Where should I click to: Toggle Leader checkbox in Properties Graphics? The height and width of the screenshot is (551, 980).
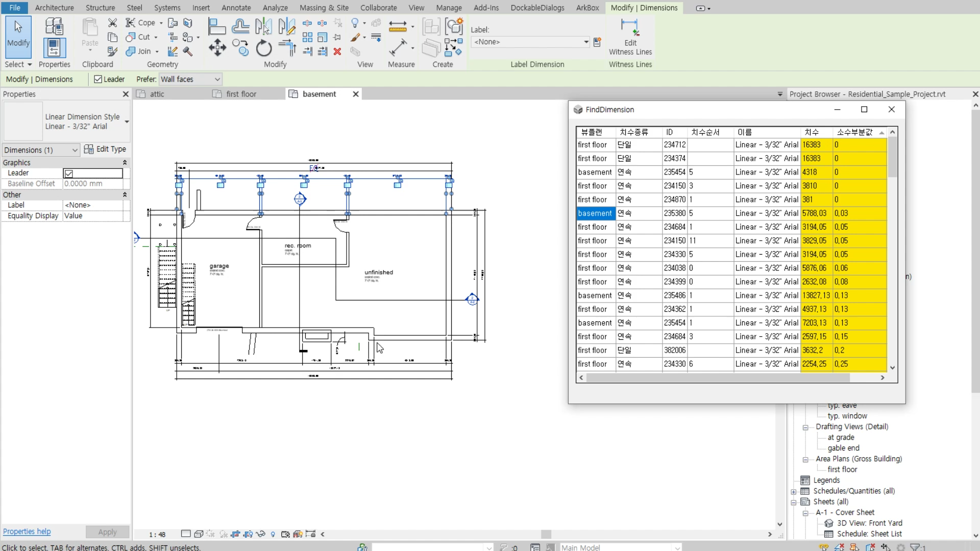69,173
